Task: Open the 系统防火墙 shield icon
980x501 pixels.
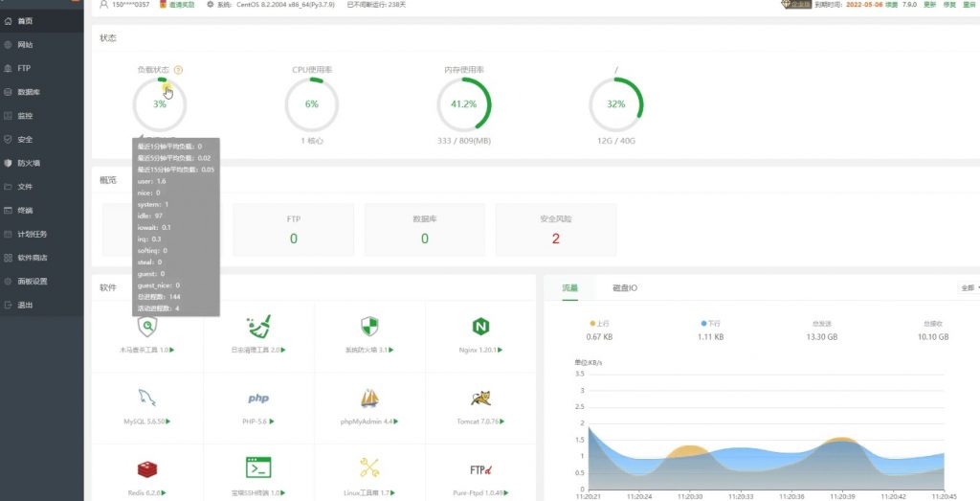Action: pos(369,328)
